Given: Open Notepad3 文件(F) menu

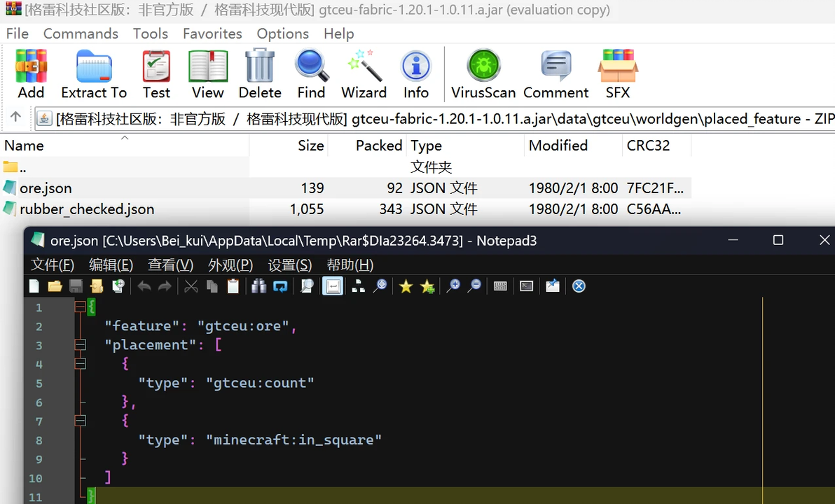Looking at the screenshot, I should 52,265.
